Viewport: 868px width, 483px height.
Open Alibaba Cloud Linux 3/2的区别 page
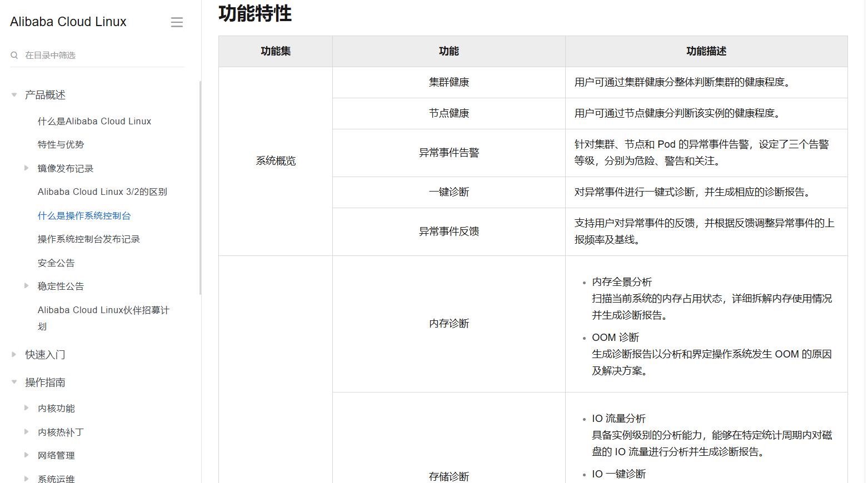[102, 192]
